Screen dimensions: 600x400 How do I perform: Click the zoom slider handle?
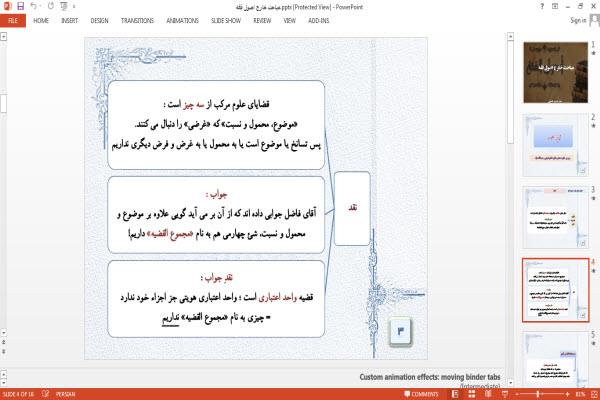click(x=538, y=394)
